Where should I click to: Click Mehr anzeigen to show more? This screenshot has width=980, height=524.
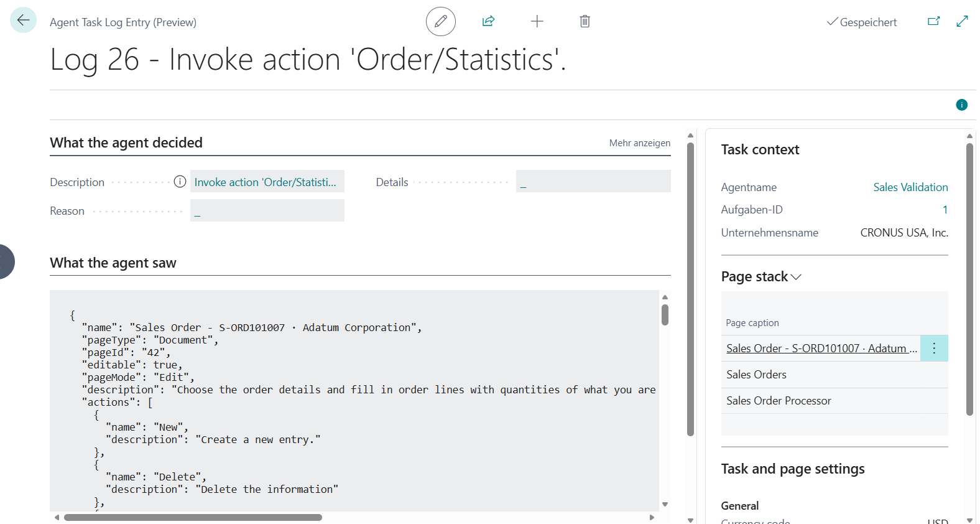pos(640,143)
